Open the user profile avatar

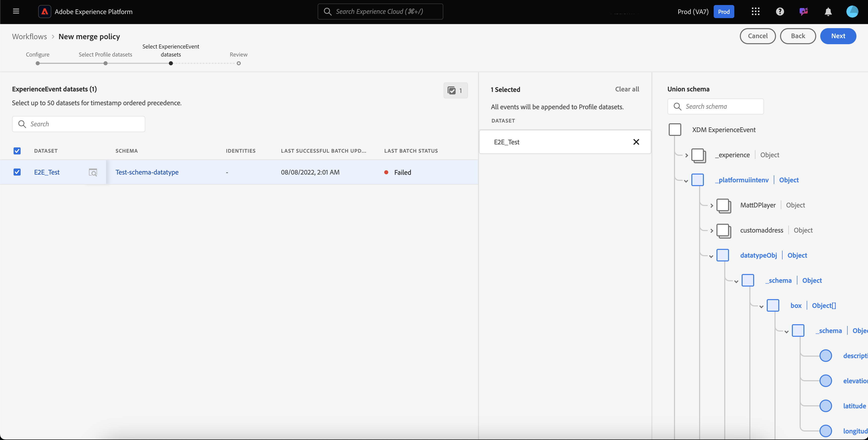852,12
